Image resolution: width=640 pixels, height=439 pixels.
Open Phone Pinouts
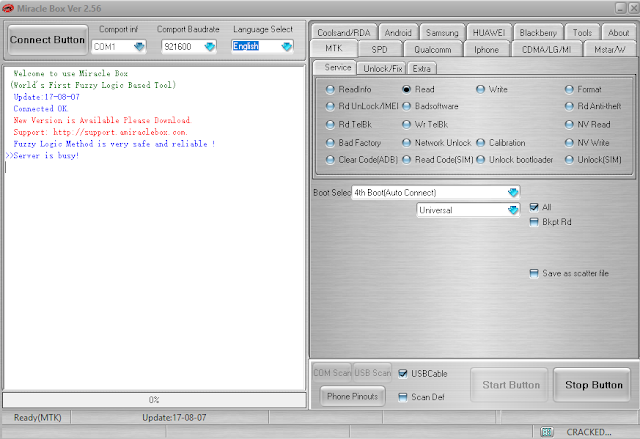pos(352,396)
